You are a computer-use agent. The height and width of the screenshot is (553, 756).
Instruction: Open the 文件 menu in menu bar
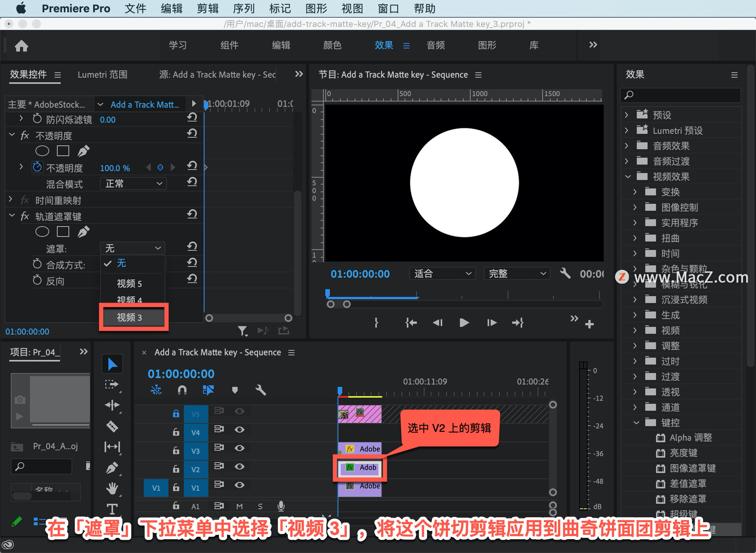tap(135, 8)
